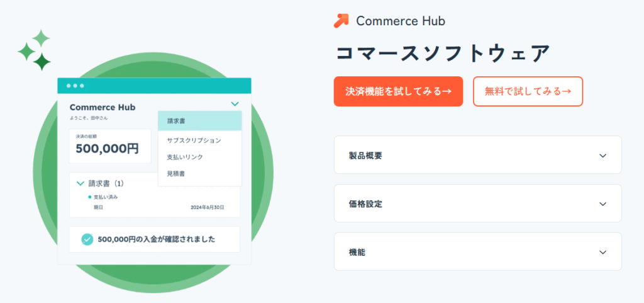Click the teal dot beside 支払い済み status

point(89,197)
